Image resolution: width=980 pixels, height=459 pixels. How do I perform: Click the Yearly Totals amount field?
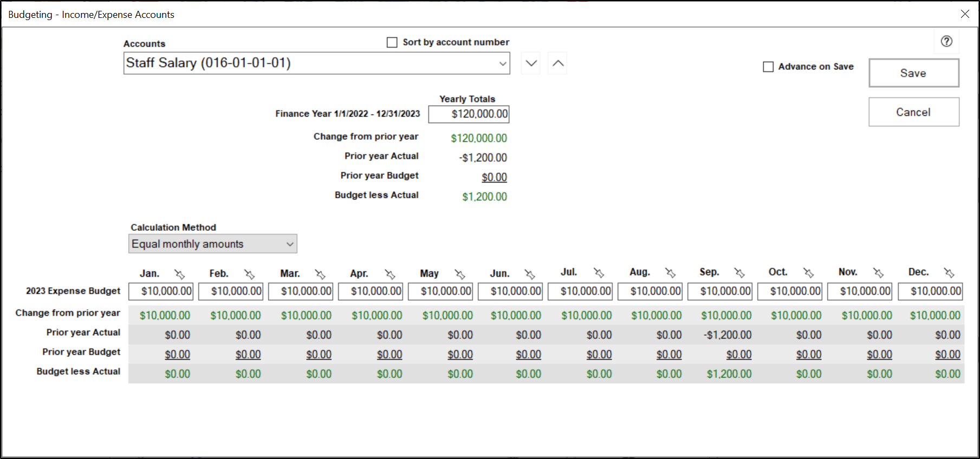coord(469,114)
